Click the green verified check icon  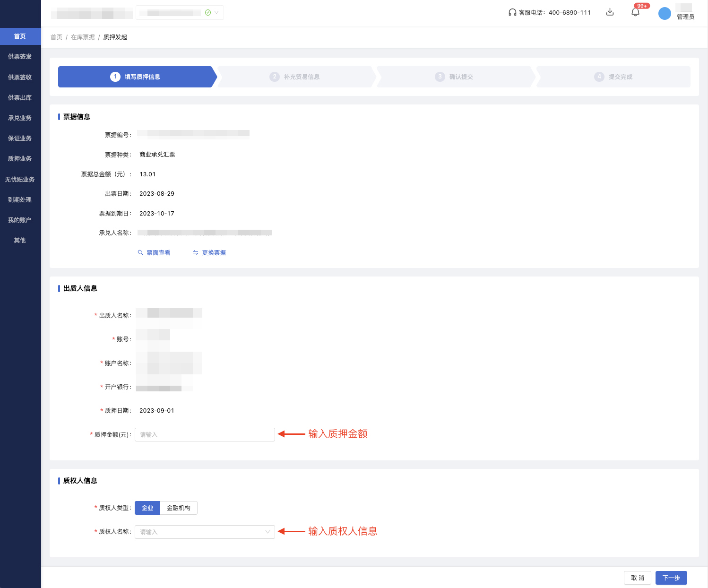208,13
